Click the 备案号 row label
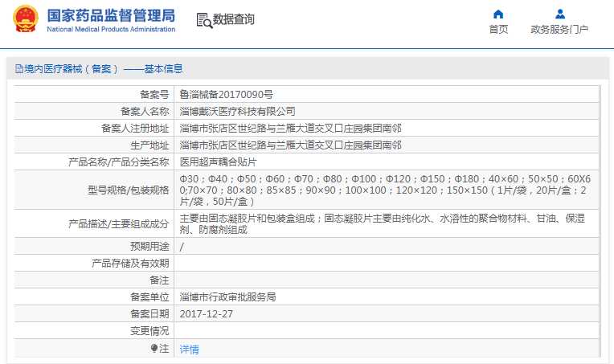 click(154, 94)
